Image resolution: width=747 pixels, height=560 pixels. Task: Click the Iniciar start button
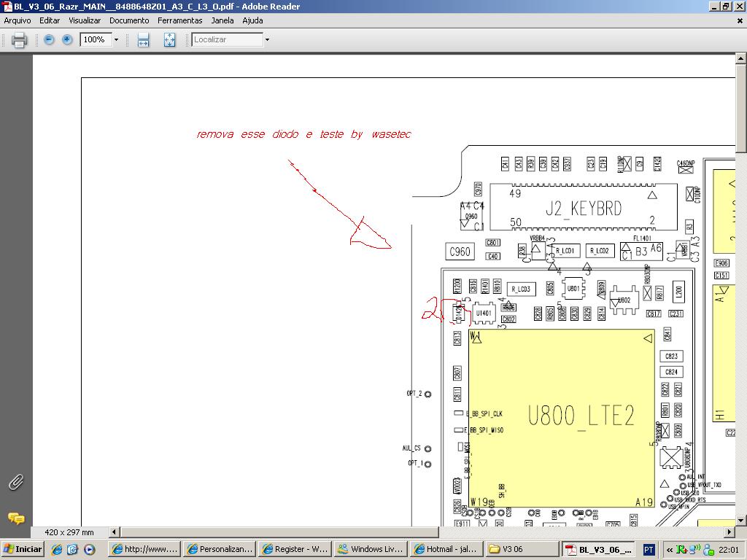pos(22,549)
